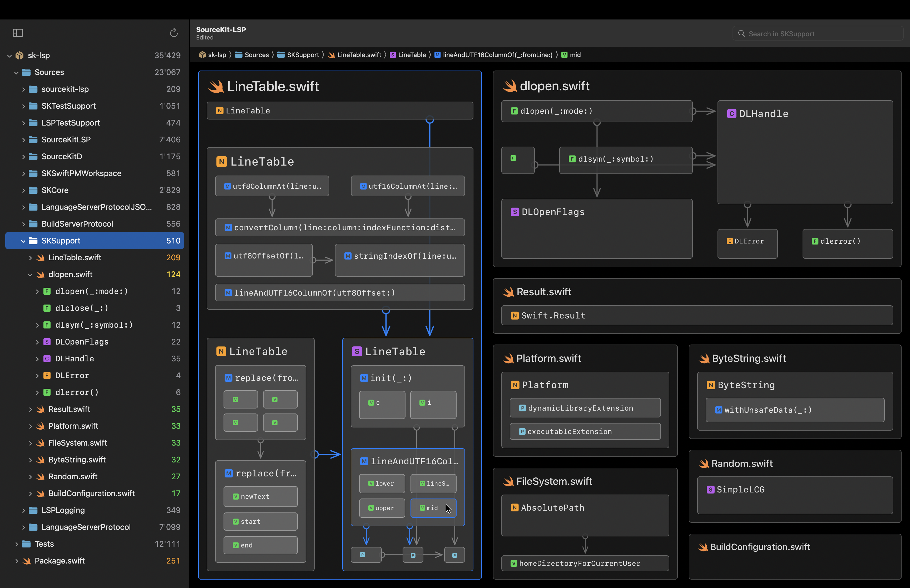Select Random.swift row in sidebar
910x588 pixels.
(95, 476)
